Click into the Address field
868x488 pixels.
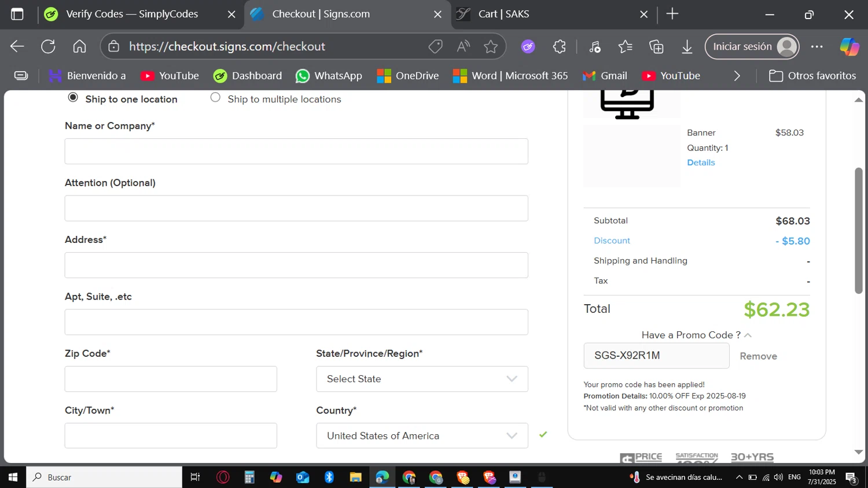296,265
